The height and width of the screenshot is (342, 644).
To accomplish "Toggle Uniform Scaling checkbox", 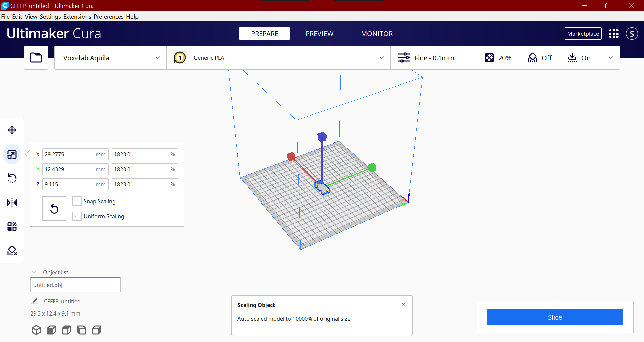I will pos(77,216).
